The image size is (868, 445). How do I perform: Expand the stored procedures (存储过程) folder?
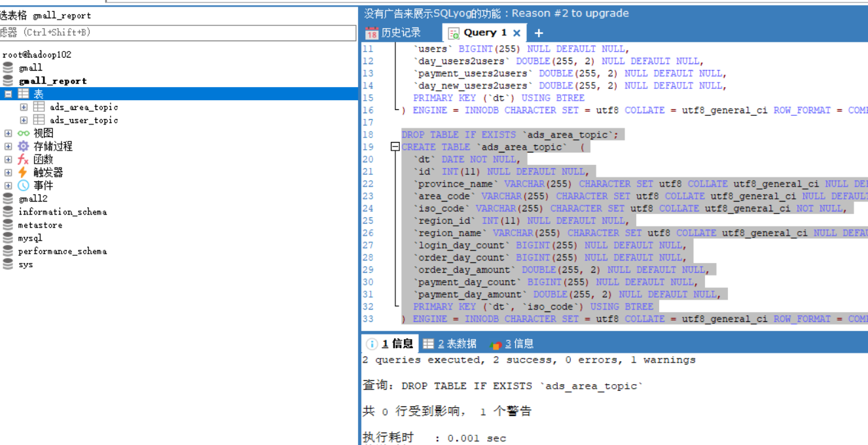tap(8, 147)
